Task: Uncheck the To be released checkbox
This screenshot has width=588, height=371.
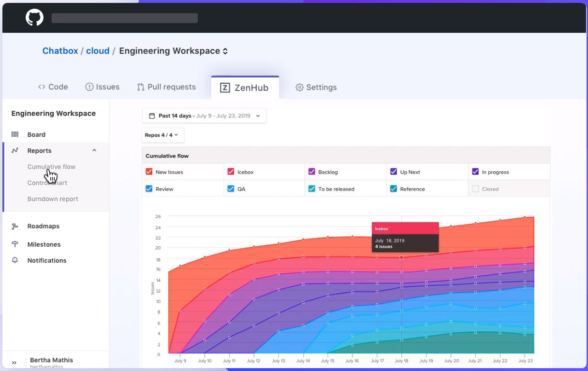Action: 312,189
